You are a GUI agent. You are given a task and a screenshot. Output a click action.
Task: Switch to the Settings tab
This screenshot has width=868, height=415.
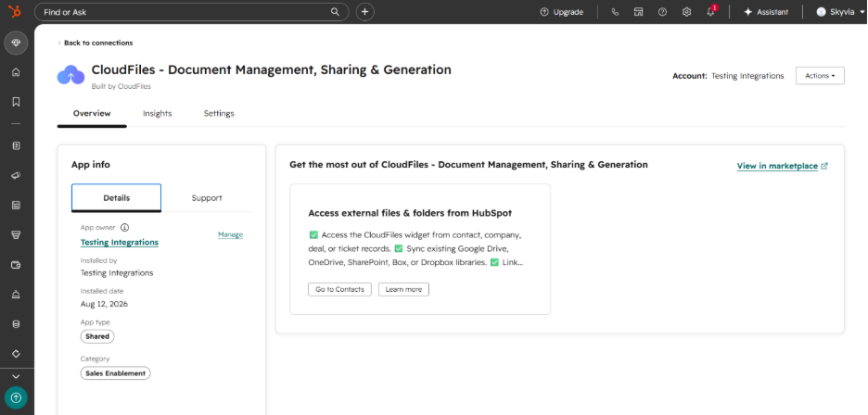[x=219, y=113]
